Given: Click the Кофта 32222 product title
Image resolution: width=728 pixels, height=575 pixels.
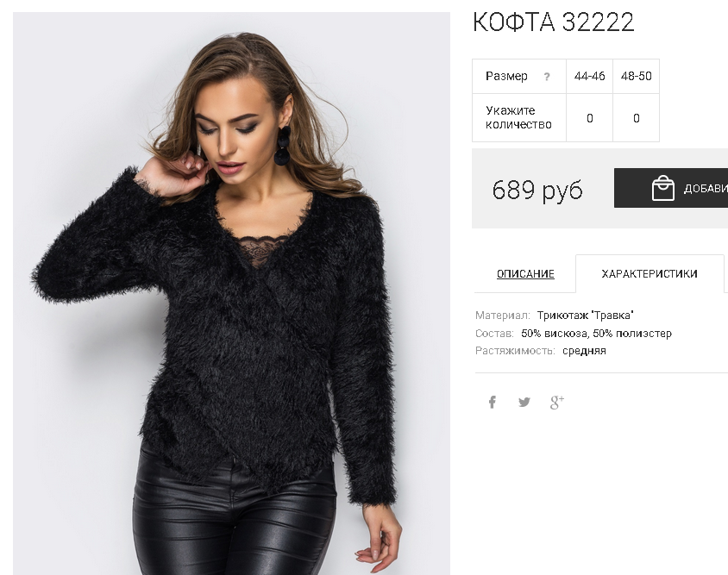Looking at the screenshot, I should pos(554,22).
